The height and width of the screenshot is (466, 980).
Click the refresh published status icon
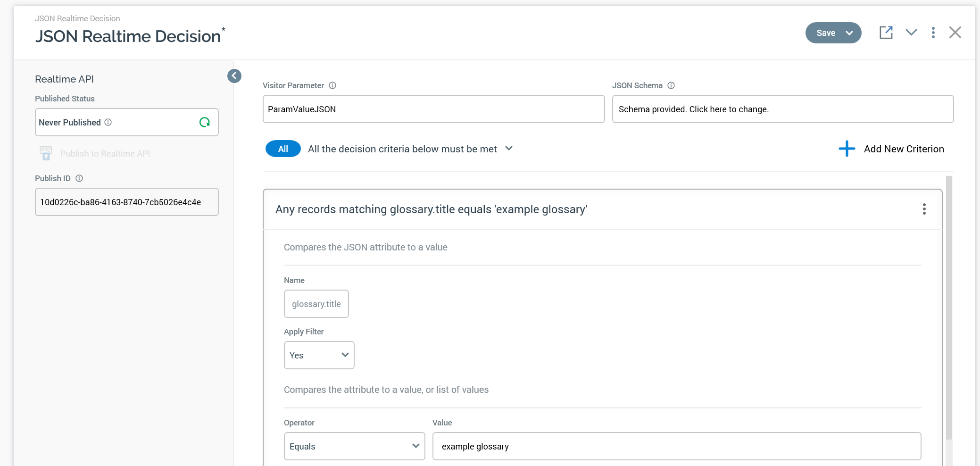(204, 122)
